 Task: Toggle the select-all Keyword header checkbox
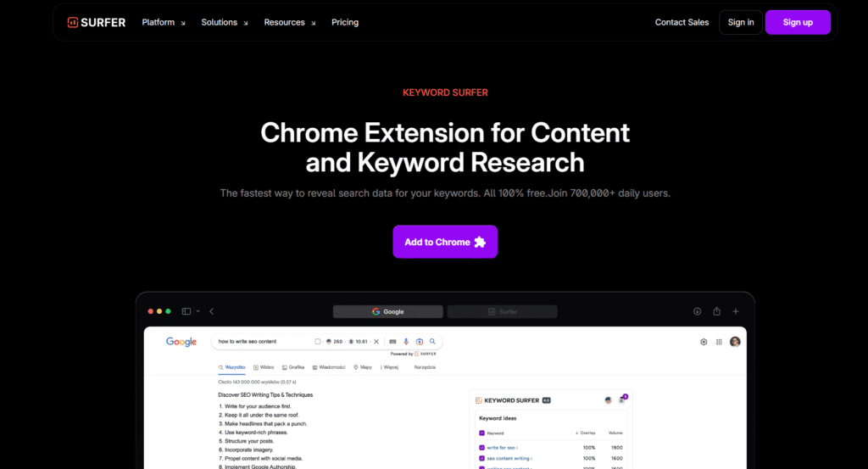[x=481, y=433]
